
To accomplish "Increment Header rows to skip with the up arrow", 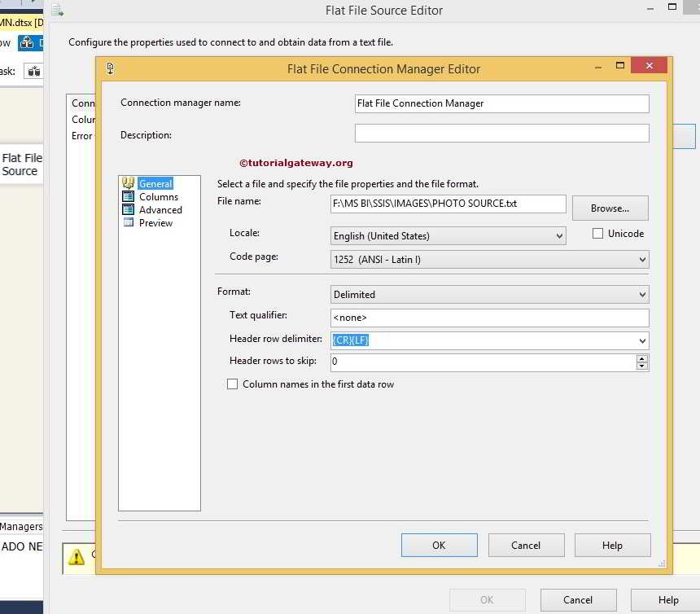I will point(642,358).
